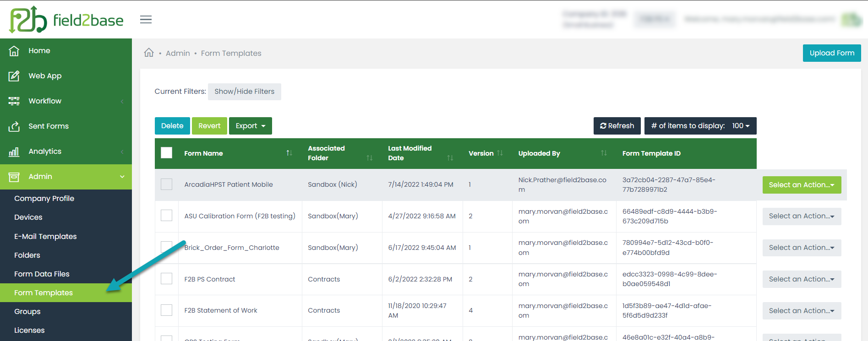Screen dimensions: 868x341
Task: Open Licenses in Admin menu
Action: pos(29,330)
